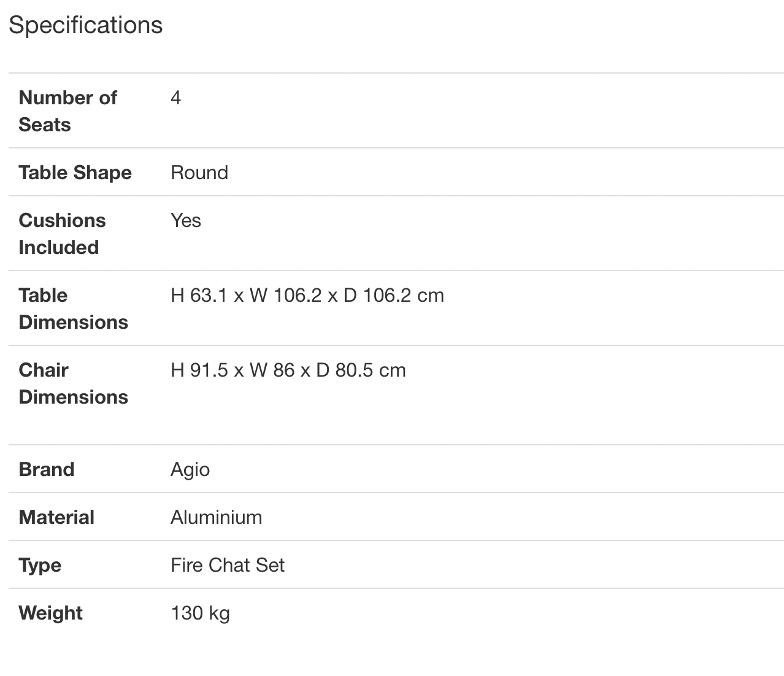Click the Number of Seats label
This screenshot has width=784, height=676.
(x=67, y=111)
